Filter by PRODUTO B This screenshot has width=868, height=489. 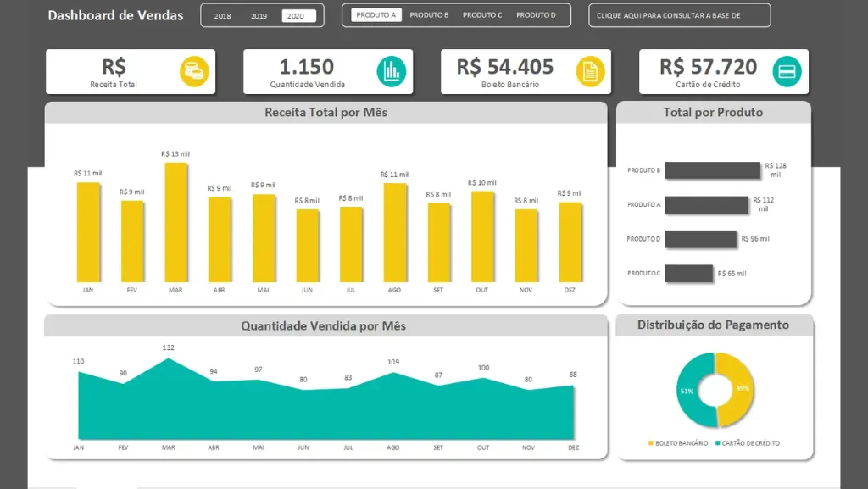click(x=429, y=15)
